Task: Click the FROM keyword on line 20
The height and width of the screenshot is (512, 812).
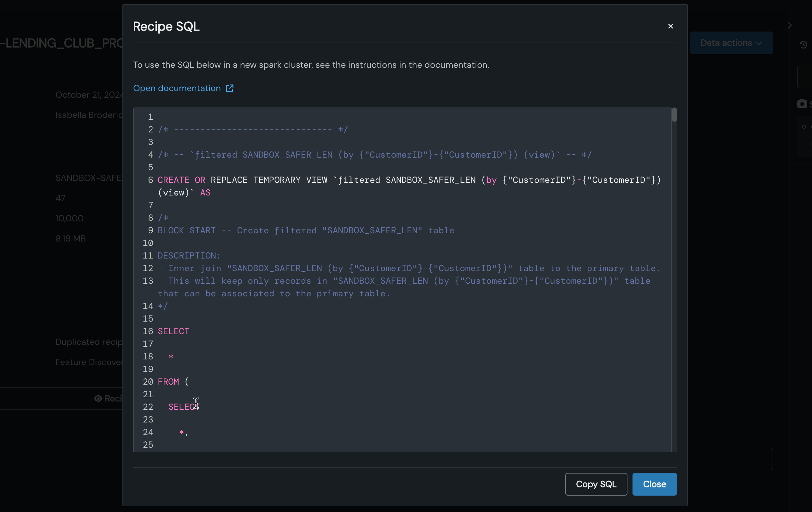Action: (168, 381)
